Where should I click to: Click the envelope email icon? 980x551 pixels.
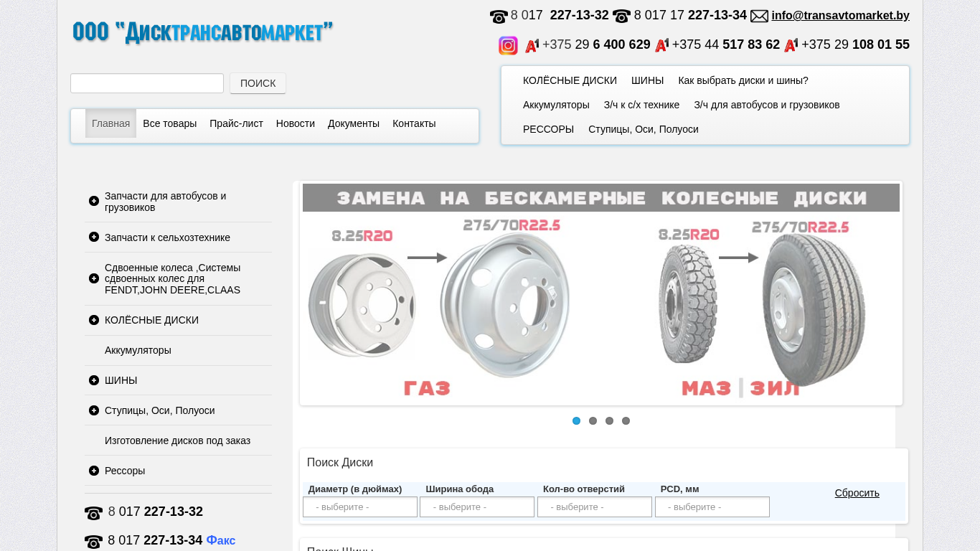click(759, 16)
